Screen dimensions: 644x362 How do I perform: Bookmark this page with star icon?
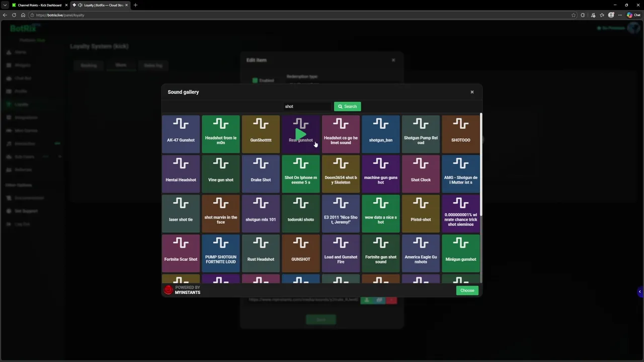tap(574, 15)
